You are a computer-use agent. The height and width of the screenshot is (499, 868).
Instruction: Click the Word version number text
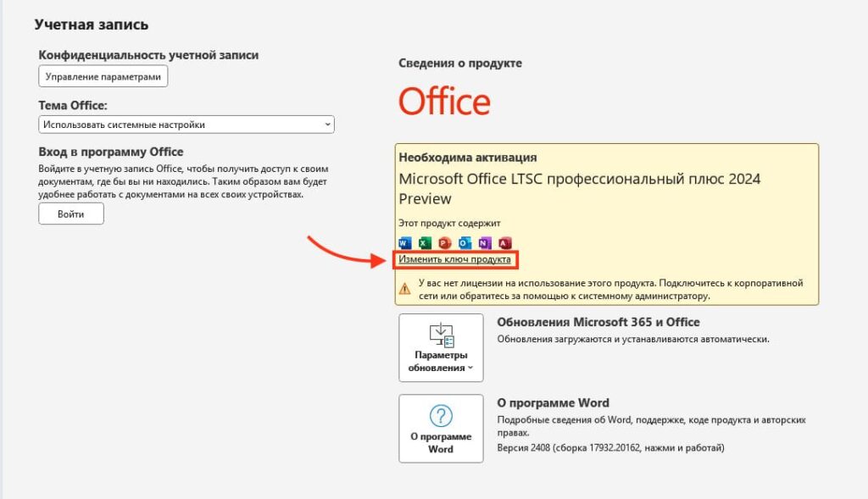(x=610, y=447)
